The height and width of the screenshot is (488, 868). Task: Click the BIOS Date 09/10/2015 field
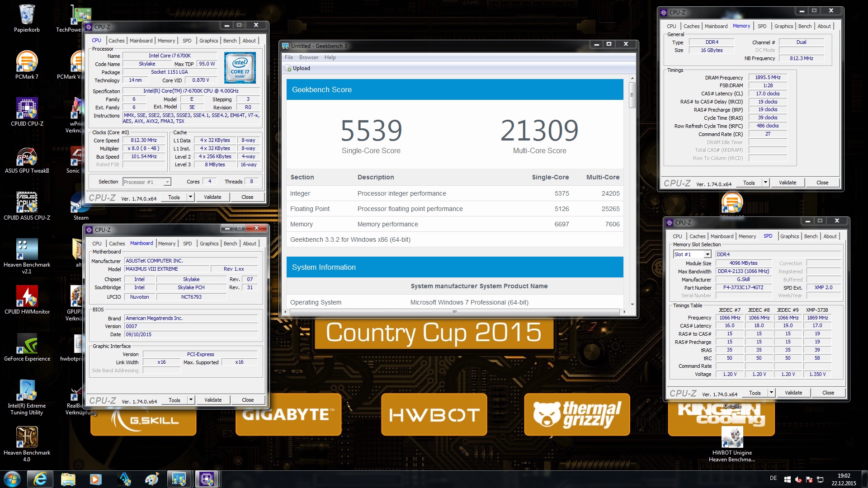(x=191, y=334)
